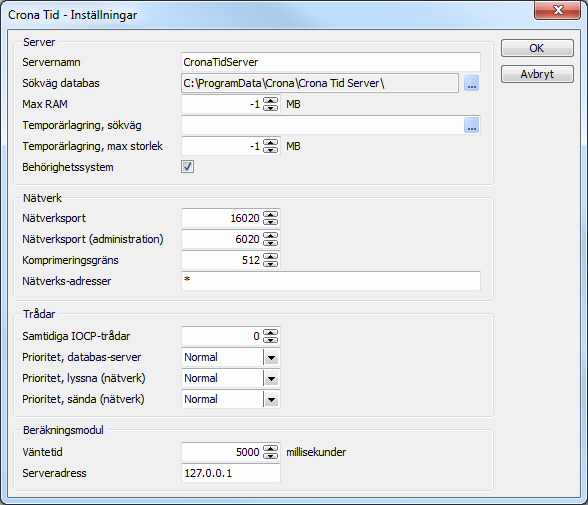Click the Serveradress field showing 127.0.0.1

click(x=231, y=473)
